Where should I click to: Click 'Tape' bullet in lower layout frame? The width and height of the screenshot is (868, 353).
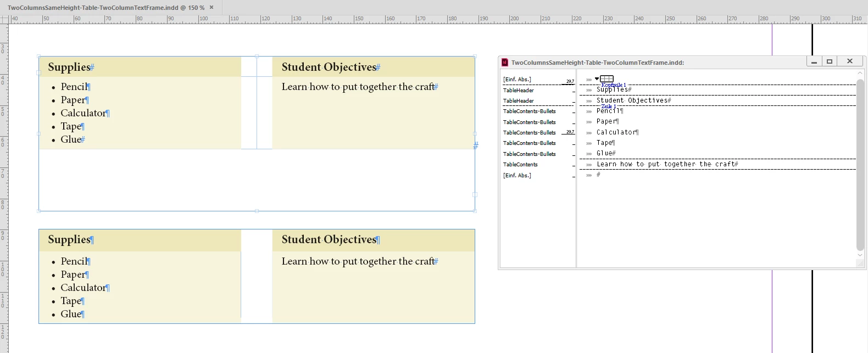pyautogui.click(x=71, y=301)
